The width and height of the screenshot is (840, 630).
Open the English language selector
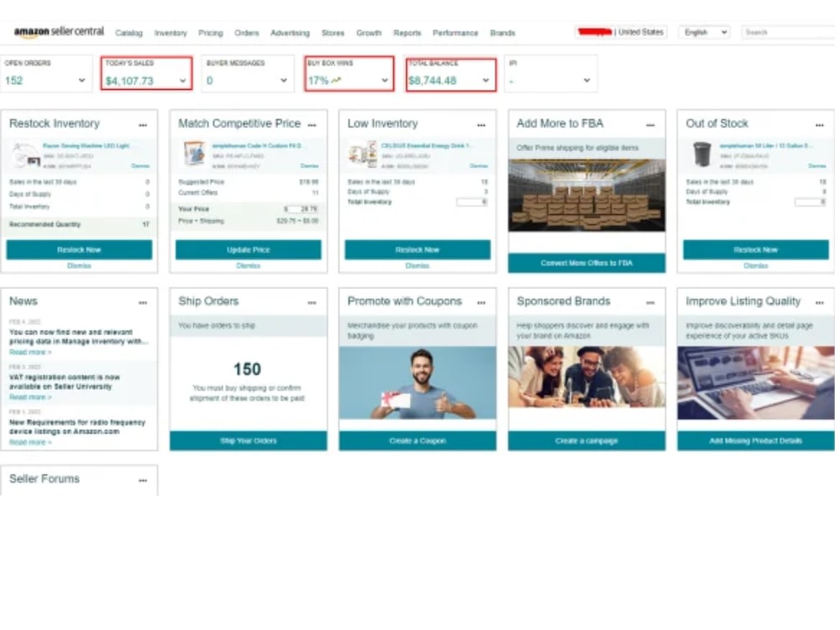705,32
